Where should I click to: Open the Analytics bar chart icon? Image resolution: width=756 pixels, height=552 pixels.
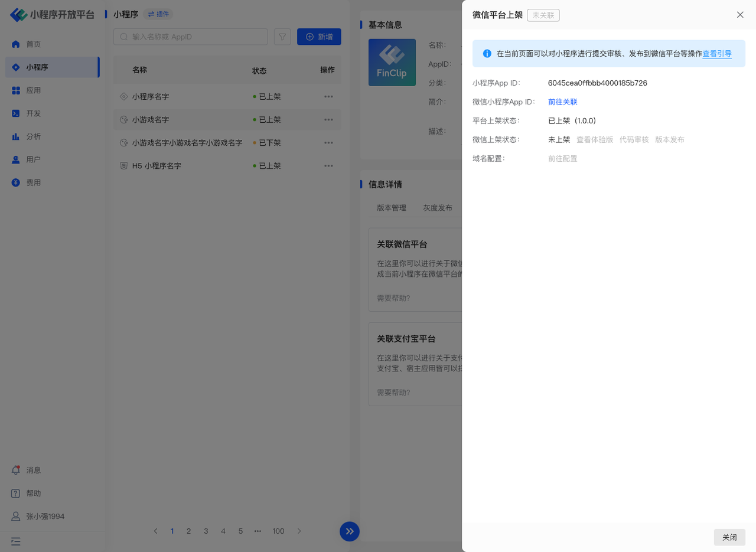pyautogui.click(x=16, y=136)
